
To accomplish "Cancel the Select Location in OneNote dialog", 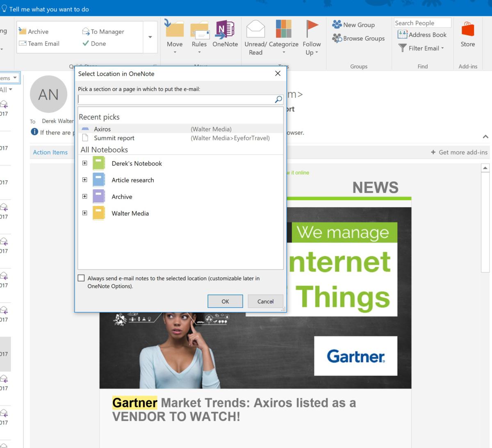I will [x=265, y=301].
